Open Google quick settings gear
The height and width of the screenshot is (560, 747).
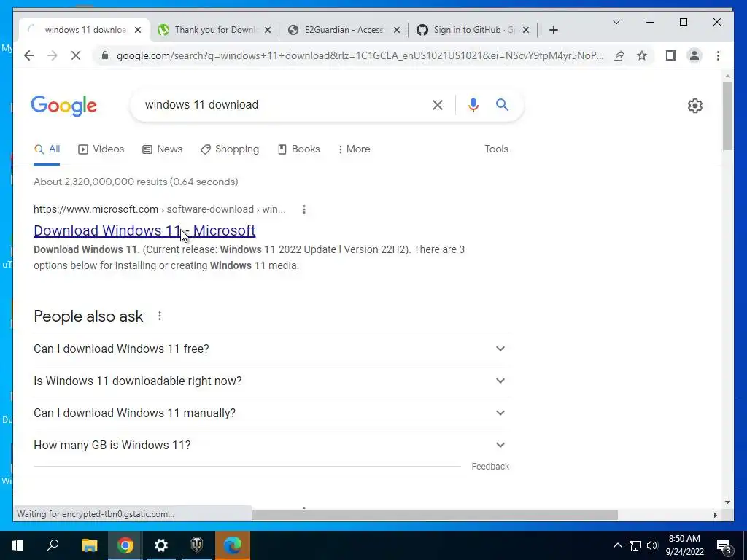(x=695, y=106)
